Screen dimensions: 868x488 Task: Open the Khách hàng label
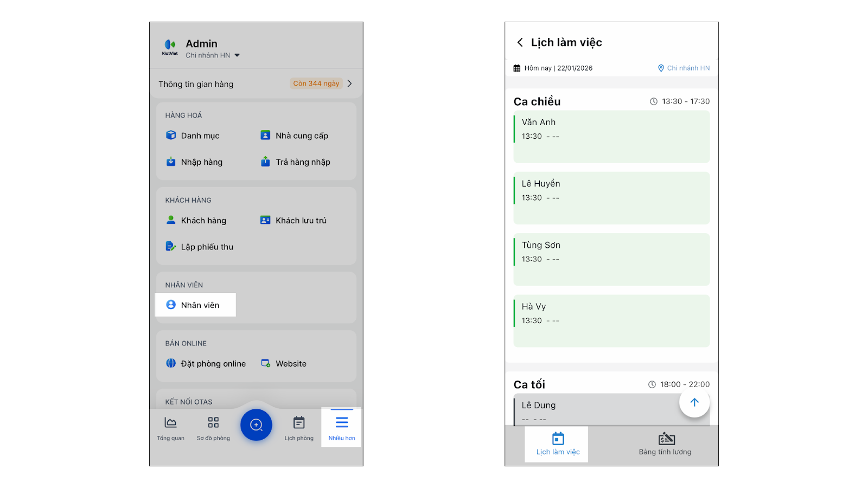[203, 220]
